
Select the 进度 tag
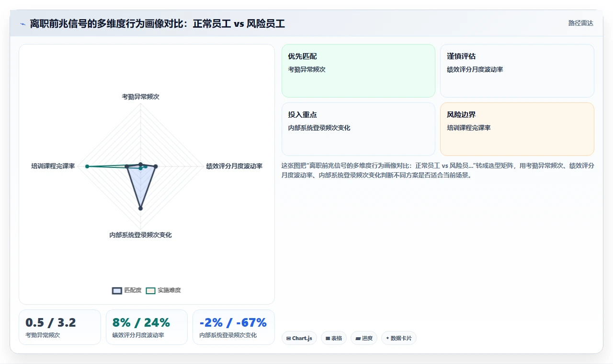click(x=364, y=338)
